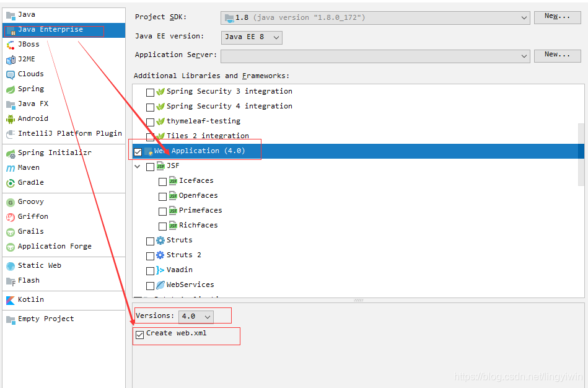Click New button next to Project SDK
The height and width of the screenshot is (388, 588).
[x=557, y=17]
